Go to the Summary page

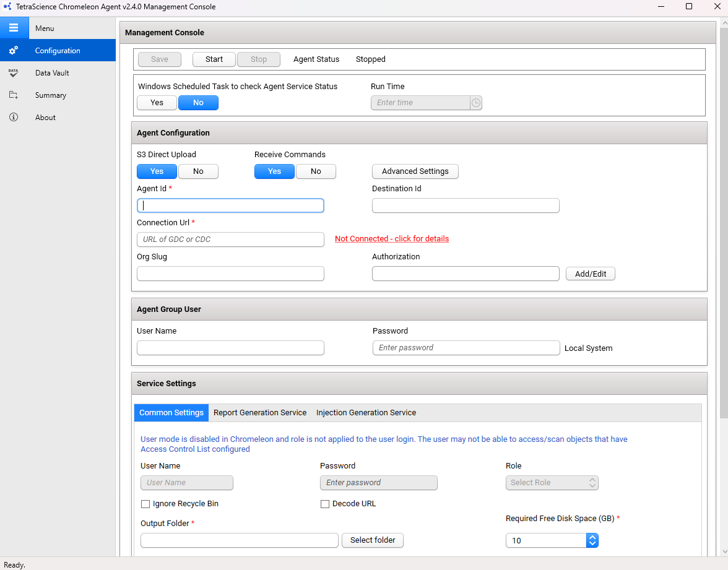click(x=58, y=95)
